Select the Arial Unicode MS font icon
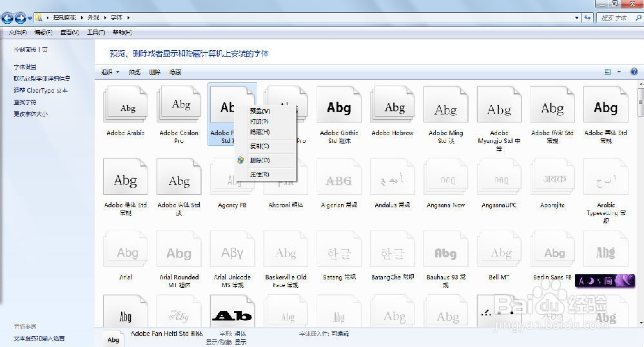The image size is (644, 347). click(x=233, y=249)
